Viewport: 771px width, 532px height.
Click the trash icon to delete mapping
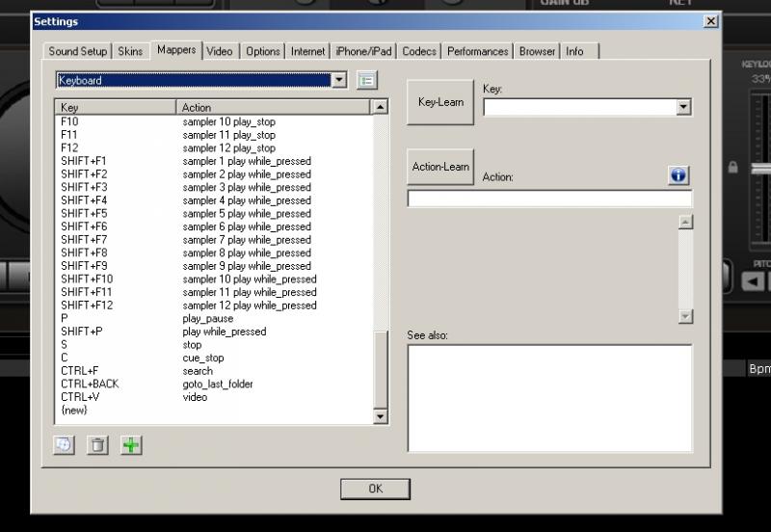(97, 444)
